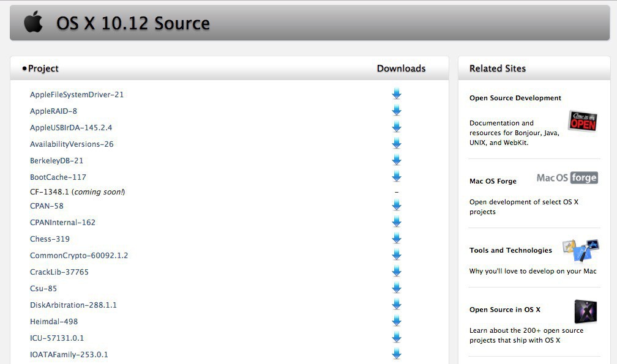Sort the list by the Project column header
617x364 pixels.
click(x=43, y=69)
